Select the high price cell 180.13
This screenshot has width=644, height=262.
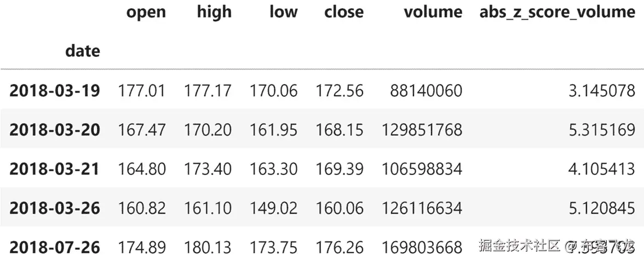208,248
